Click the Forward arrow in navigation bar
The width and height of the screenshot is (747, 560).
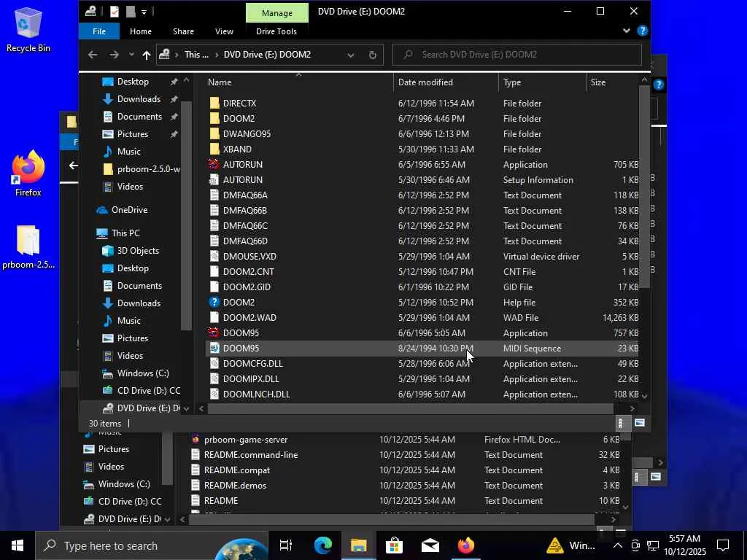coord(114,55)
